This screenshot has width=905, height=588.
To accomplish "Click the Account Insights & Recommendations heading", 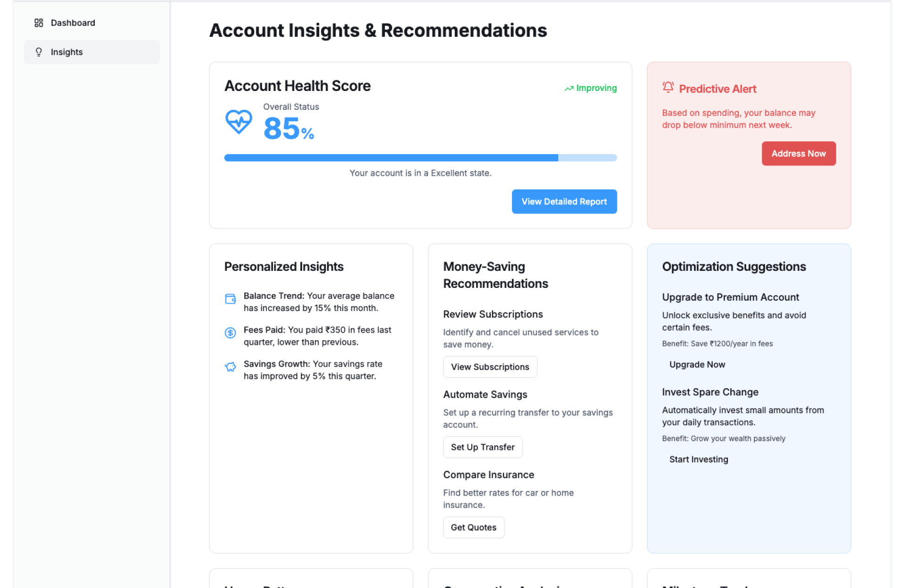I will (378, 30).
